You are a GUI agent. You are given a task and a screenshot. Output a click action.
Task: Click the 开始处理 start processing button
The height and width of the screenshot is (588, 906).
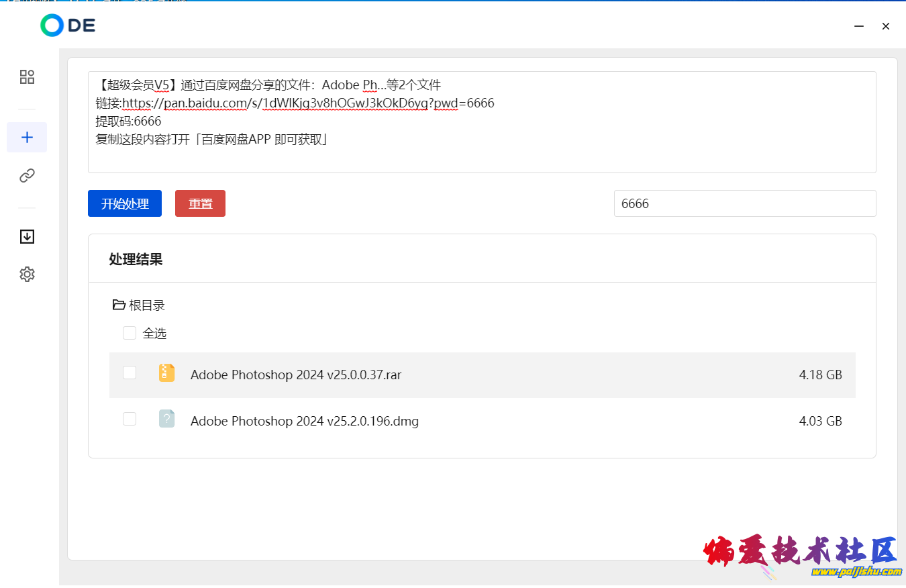[125, 203]
